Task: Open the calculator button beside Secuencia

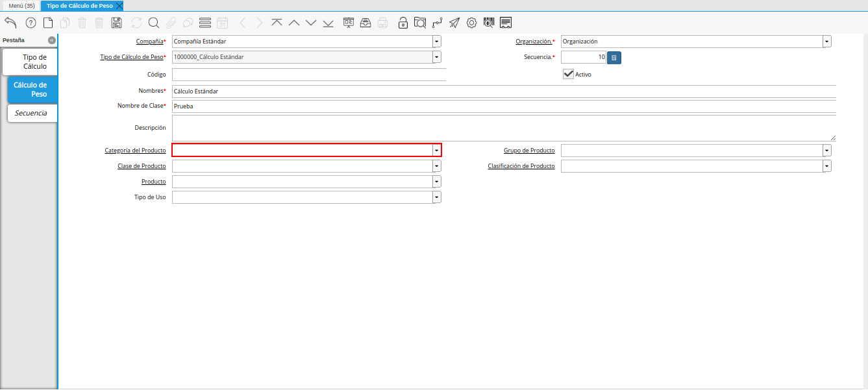Action: pyautogui.click(x=614, y=58)
